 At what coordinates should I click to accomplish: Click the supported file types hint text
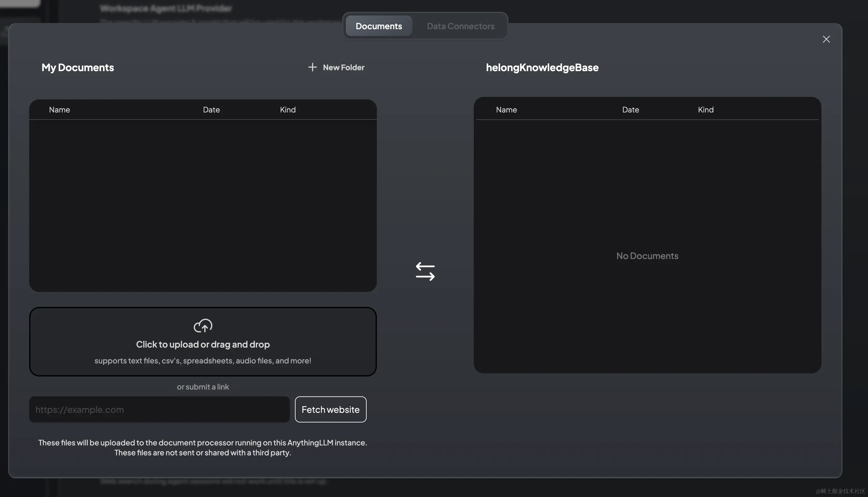tap(203, 360)
